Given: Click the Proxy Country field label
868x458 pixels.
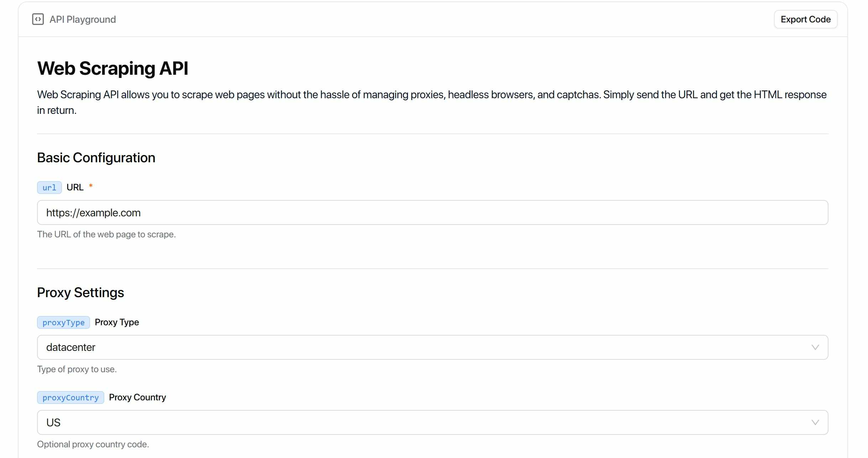Looking at the screenshot, I should (x=137, y=398).
